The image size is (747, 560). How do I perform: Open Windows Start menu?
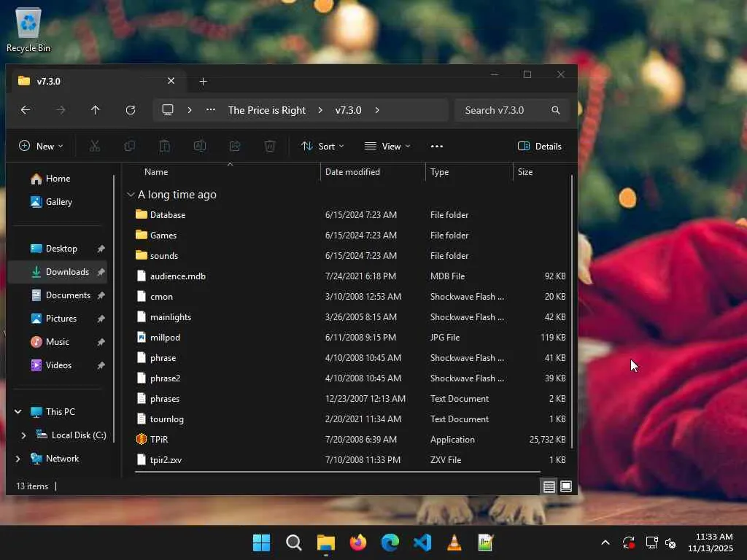pyautogui.click(x=261, y=542)
